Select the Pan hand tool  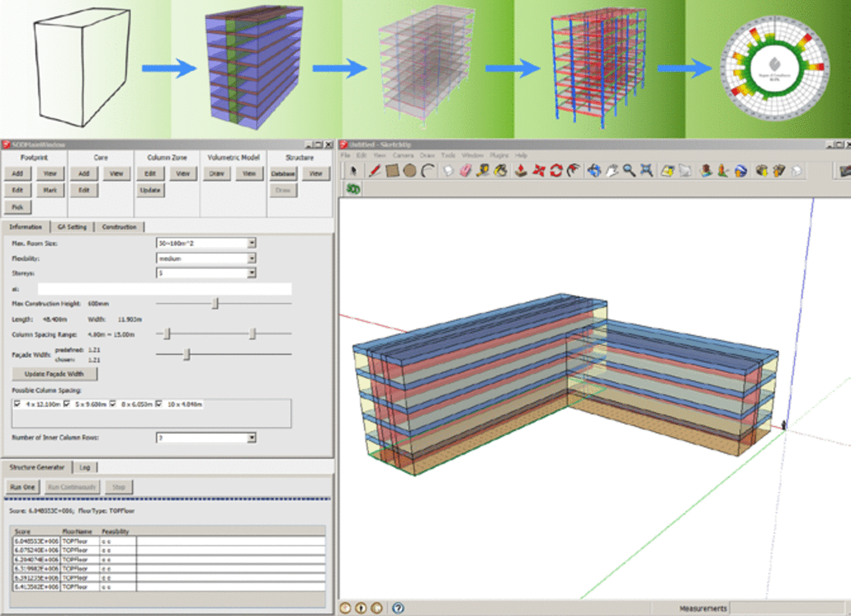[x=612, y=171]
